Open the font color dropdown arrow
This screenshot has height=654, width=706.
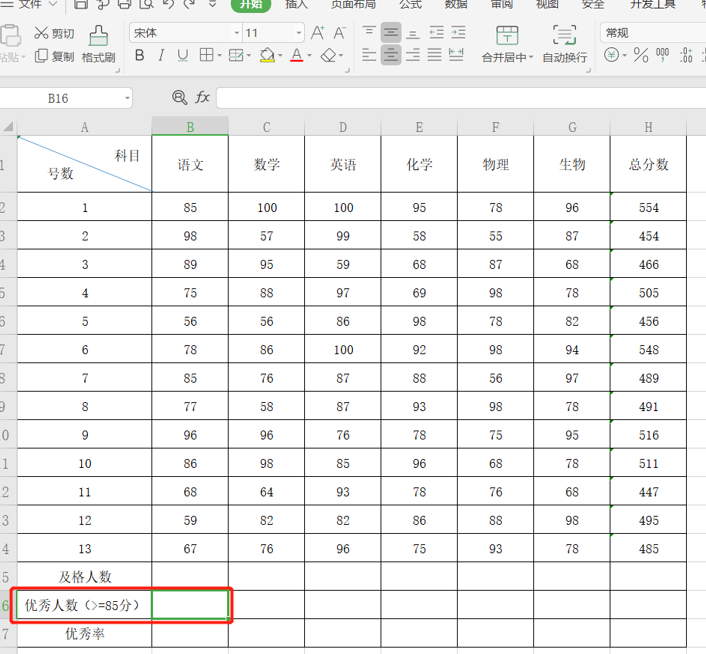click(x=309, y=55)
